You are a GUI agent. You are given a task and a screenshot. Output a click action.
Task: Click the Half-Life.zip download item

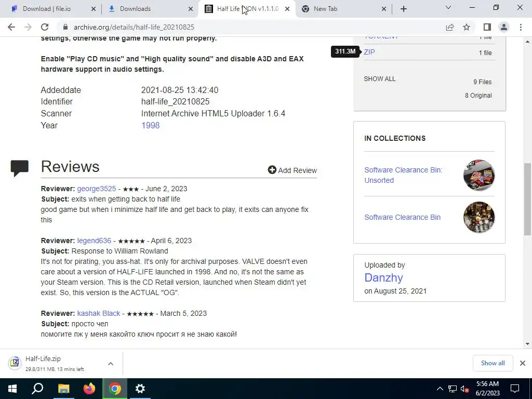tap(54, 363)
